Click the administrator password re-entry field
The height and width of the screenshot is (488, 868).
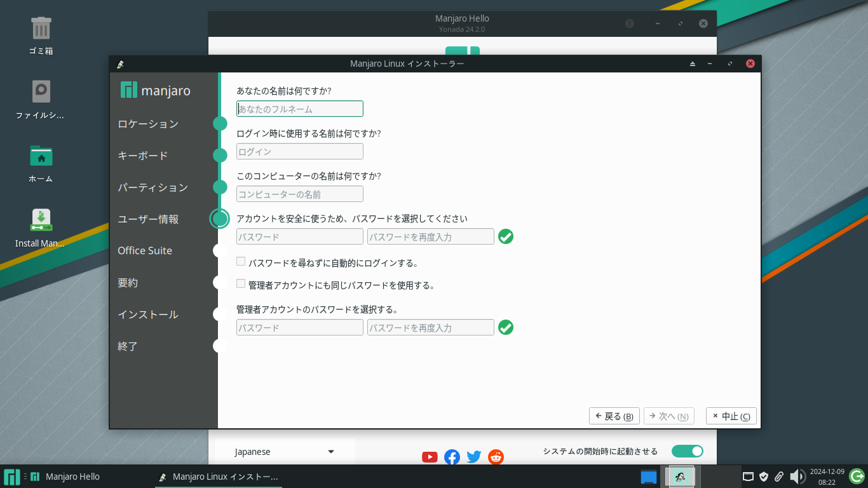[431, 327]
